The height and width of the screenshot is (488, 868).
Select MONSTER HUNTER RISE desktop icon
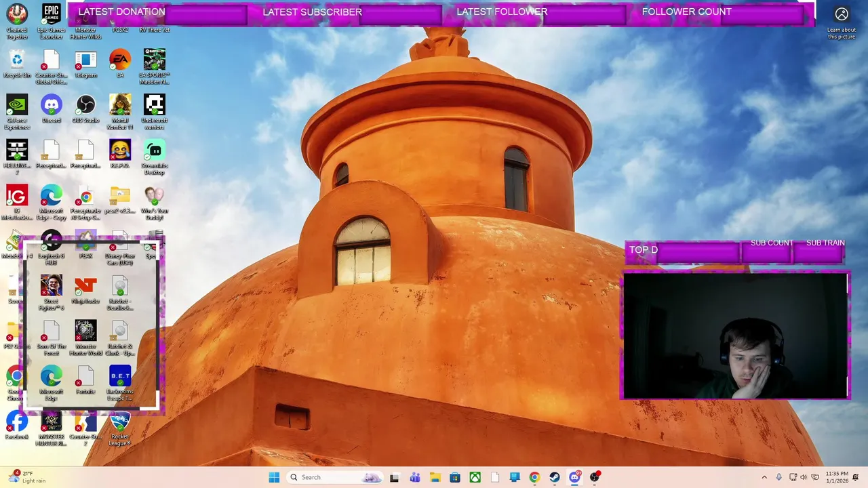tap(52, 429)
